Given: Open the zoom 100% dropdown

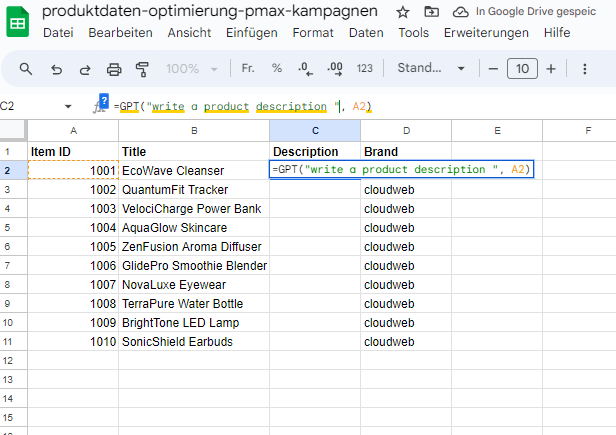Looking at the screenshot, I should coord(190,69).
